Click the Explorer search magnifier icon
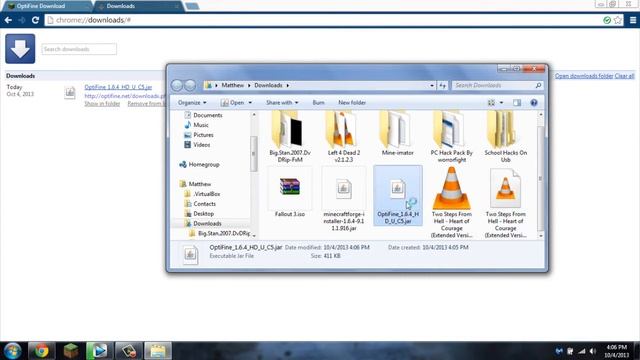The height and width of the screenshot is (360, 640). (x=538, y=85)
